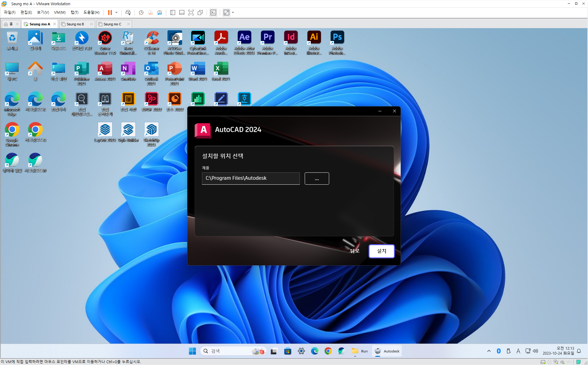Expand the pause button dropdown arrow
This screenshot has width=588, height=365.
pos(116,13)
